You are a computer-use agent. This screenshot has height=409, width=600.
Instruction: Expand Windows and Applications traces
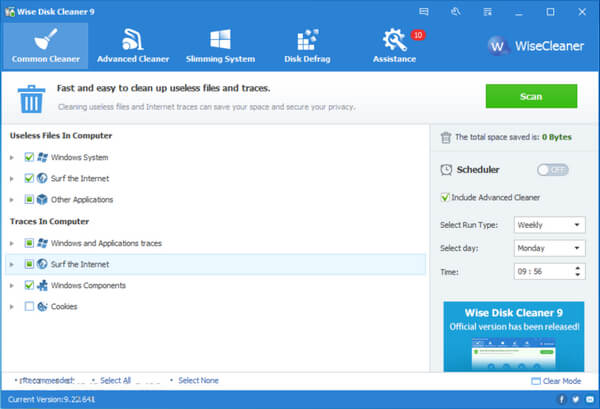tap(12, 243)
